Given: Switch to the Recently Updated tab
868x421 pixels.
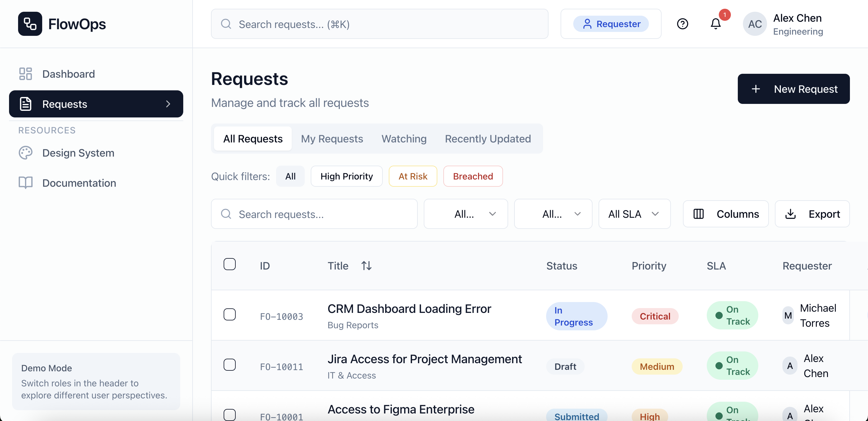Looking at the screenshot, I should tap(488, 139).
